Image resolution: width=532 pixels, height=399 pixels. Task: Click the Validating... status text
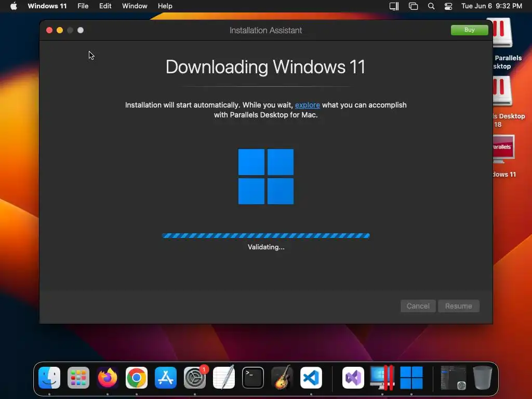(266, 247)
